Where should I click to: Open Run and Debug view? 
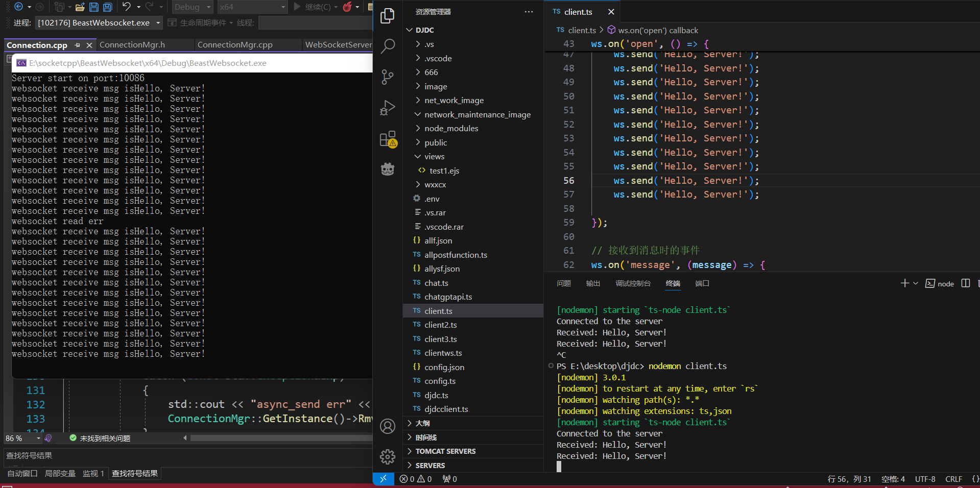point(388,108)
